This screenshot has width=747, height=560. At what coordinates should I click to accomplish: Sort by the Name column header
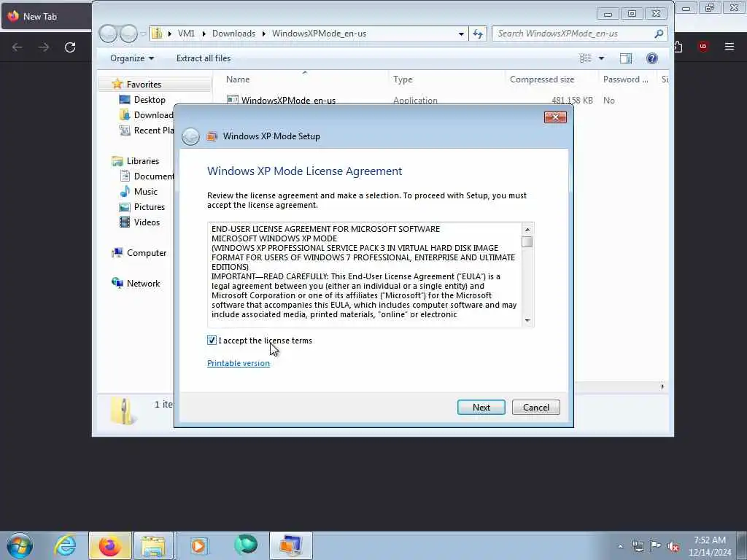click(238, 79)
